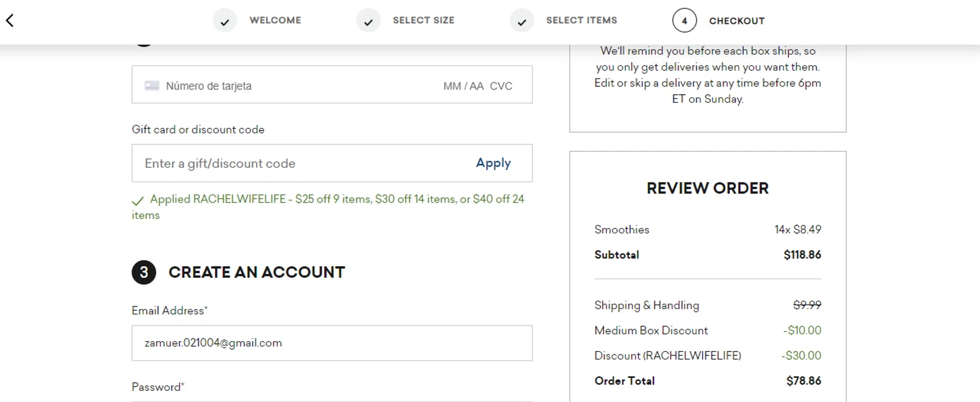Viewport: 980px width, 402px height.
Task: Click the -$10.00 discount value
Action: 802,331
